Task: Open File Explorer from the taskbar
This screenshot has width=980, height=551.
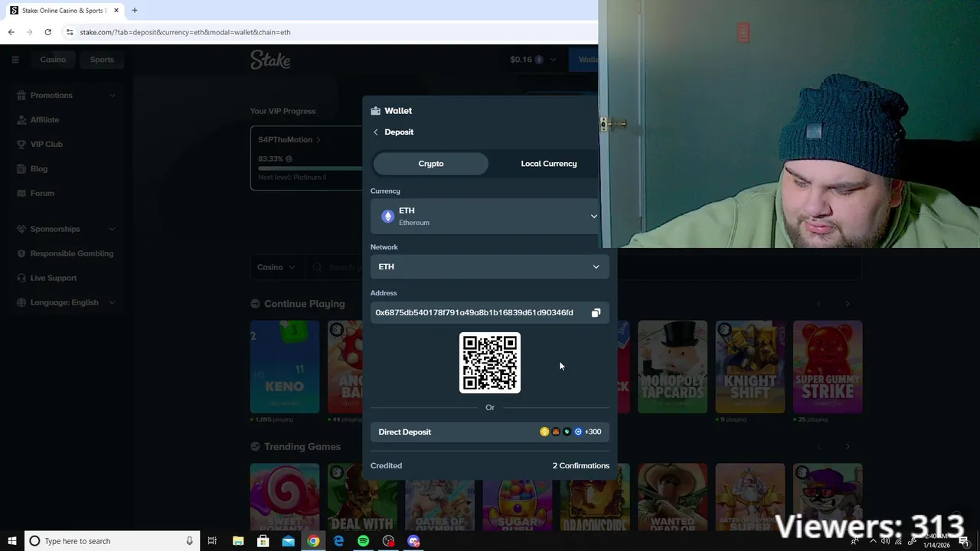Action: coord(238,541)
